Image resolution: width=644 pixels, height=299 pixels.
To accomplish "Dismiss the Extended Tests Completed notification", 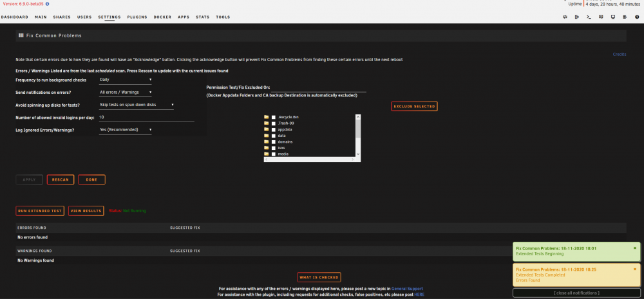I will point(634,269).
